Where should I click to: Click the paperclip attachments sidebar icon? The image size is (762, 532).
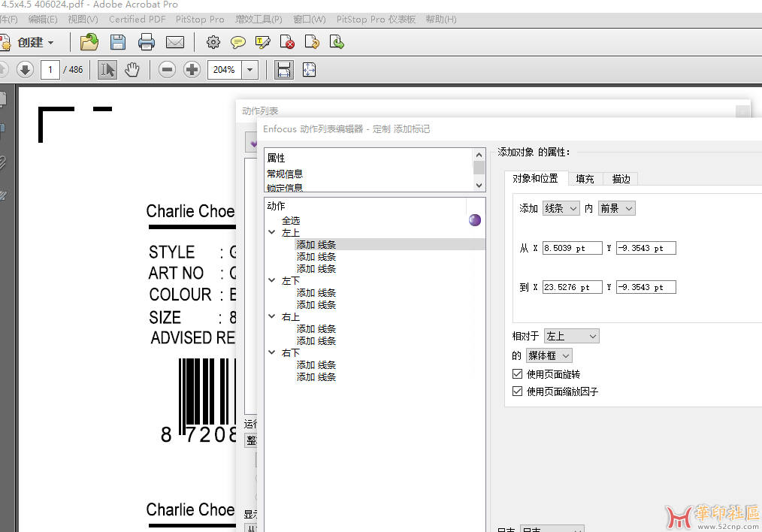[x=2, y=163]
